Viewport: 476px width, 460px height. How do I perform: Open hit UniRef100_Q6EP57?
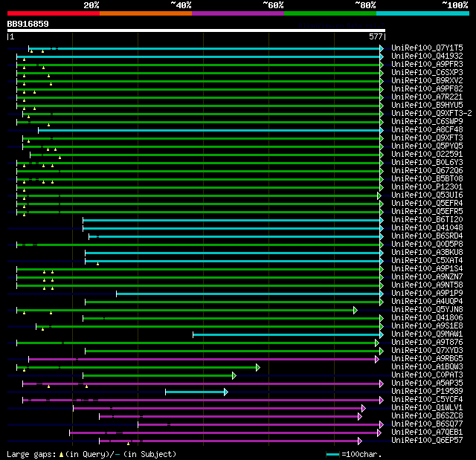click(427, 441)
